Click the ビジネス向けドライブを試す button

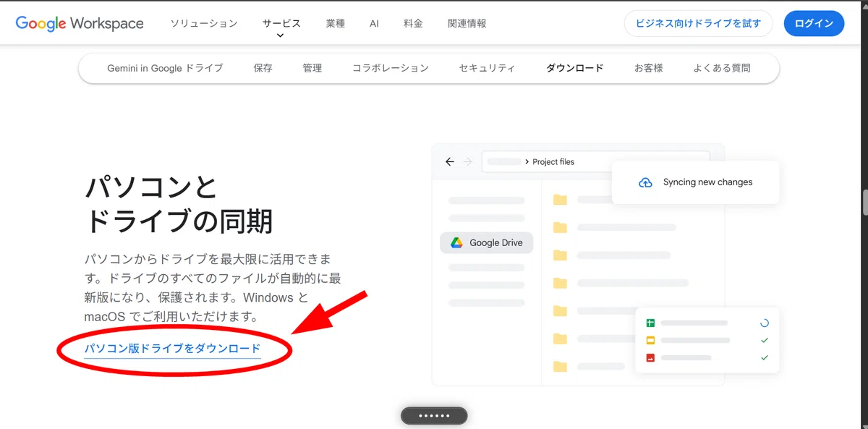tap(698, 23)
